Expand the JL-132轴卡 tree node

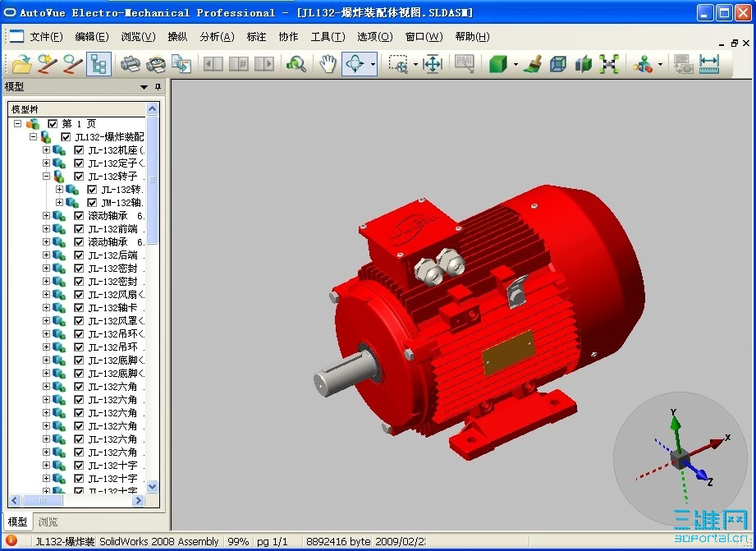46,307
